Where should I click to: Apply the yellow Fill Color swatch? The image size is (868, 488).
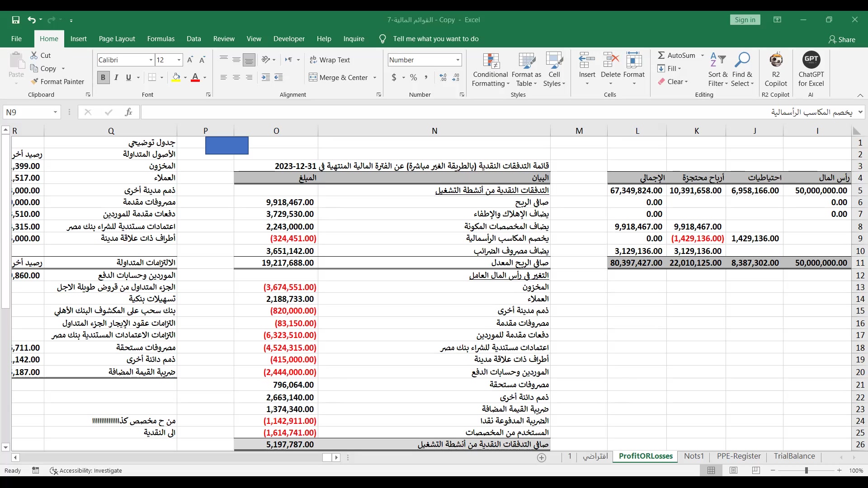click(176, 78)
